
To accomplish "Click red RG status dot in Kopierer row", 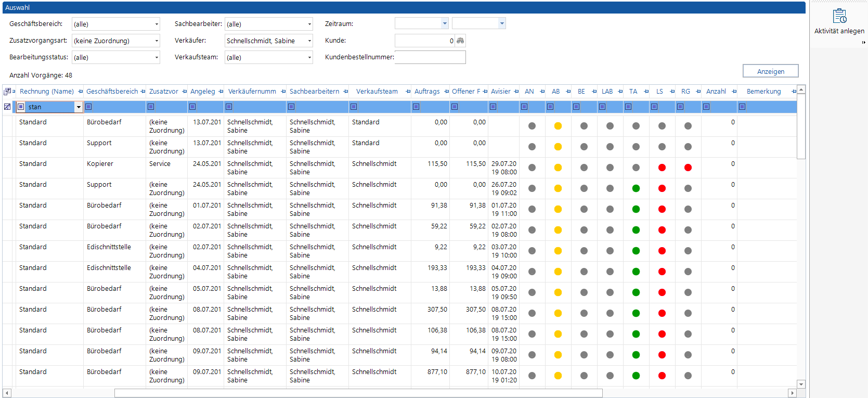I will (x=688, y=168).
